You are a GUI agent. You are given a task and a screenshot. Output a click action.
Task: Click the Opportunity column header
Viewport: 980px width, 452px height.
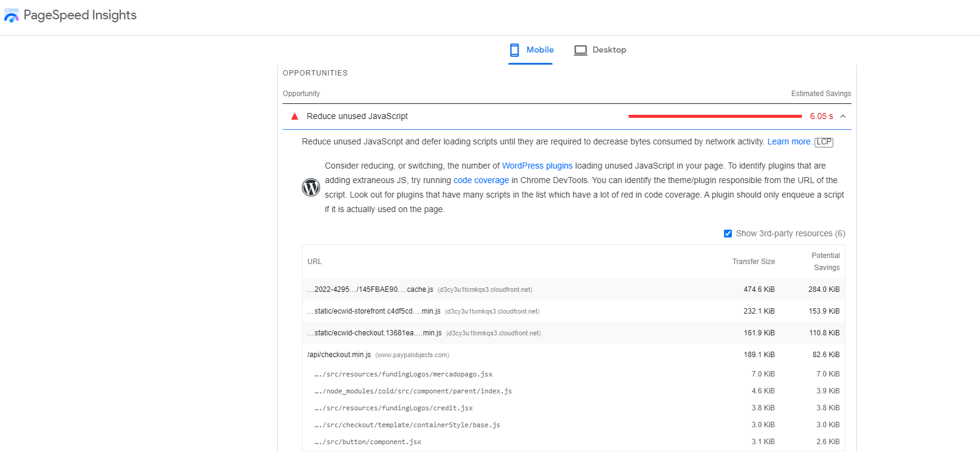301,94
